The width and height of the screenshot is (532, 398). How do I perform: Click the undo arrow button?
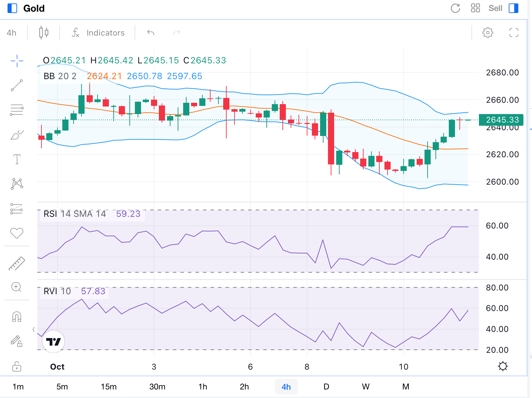click(x=151, y=33)
